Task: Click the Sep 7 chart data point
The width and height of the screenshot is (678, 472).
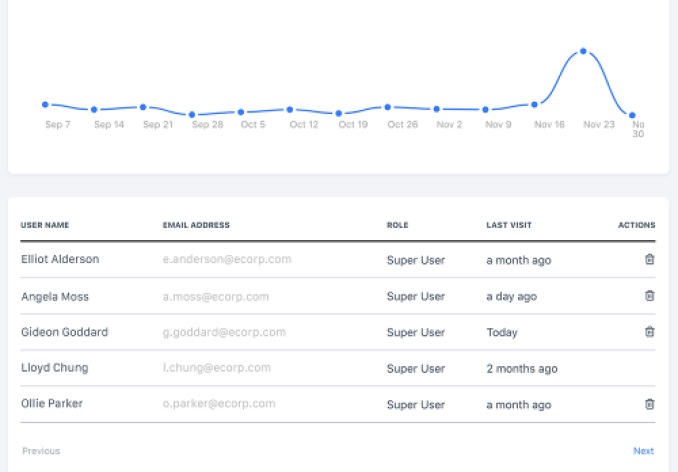Action: pyautogui.click(x=45, y=104)
